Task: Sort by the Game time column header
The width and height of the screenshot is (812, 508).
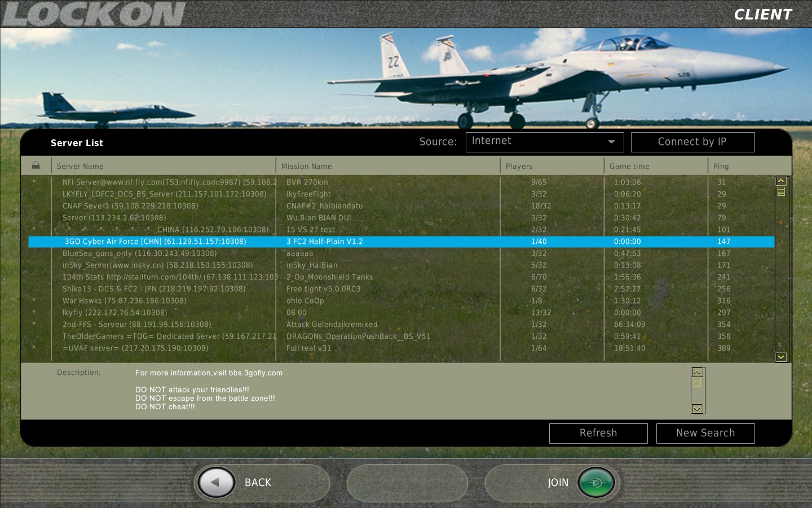Action: click(x=629, y=167)
